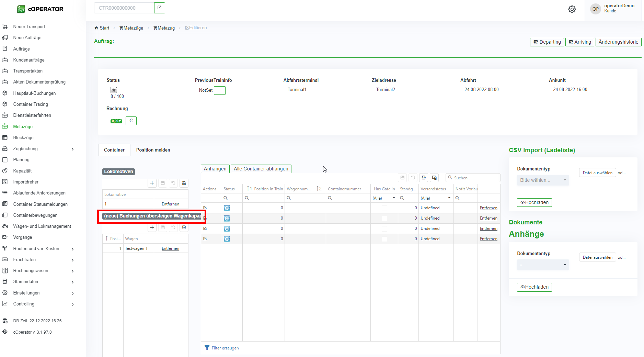Click the Alle Container abhängen button
Screen dimensions: 644x357
tap(261, 169)
